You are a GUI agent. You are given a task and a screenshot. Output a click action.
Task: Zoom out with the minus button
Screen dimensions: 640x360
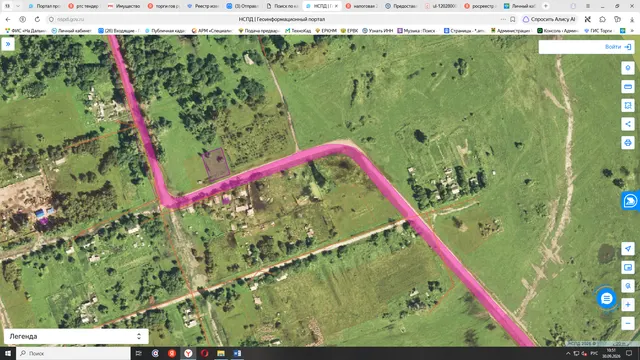click(628, 323)
